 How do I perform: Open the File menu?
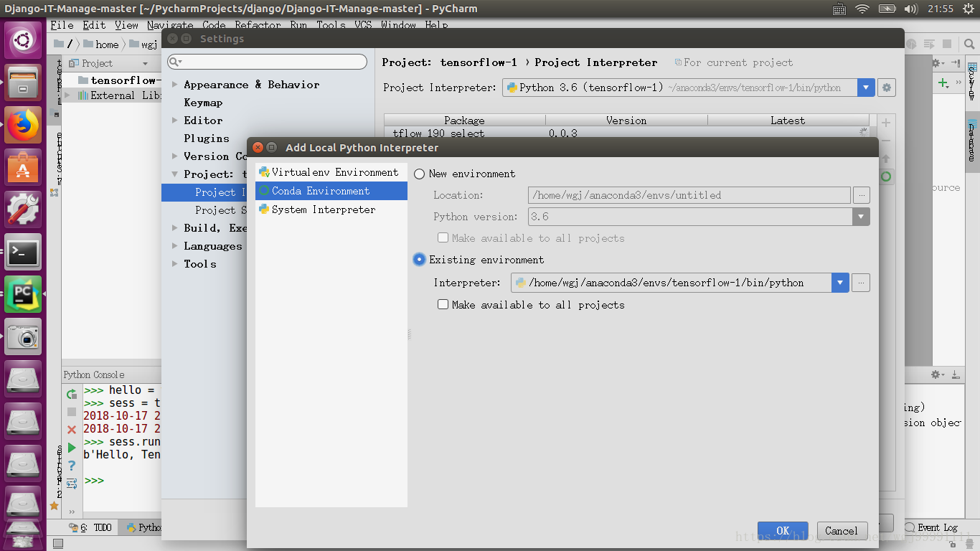[62, 25]
